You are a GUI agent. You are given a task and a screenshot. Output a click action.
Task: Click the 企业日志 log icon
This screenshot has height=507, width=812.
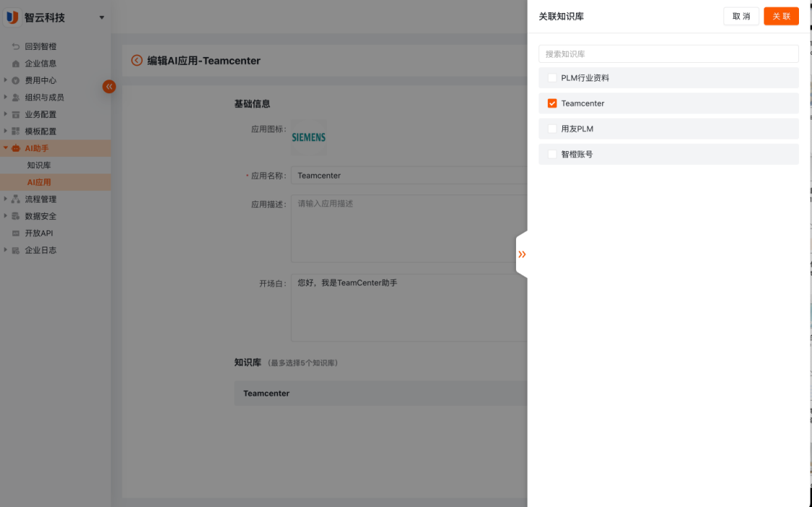(15, 250)
